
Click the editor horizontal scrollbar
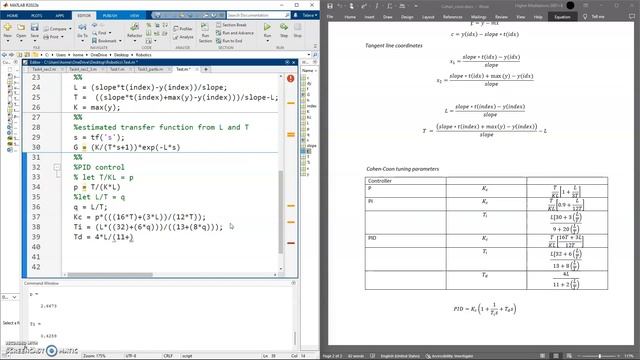tap(110, 275)
